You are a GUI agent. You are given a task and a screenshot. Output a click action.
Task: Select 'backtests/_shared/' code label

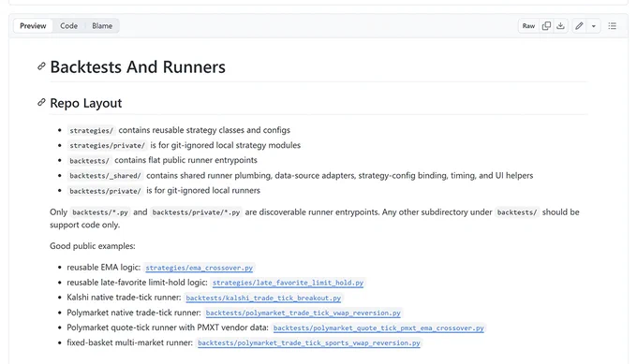point(105,176)
